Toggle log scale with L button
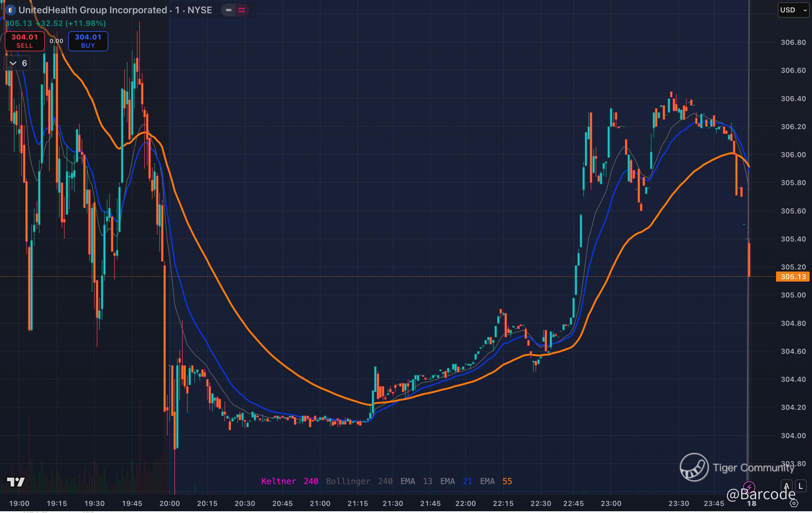 pyautogui.click(x=800, y=486)
